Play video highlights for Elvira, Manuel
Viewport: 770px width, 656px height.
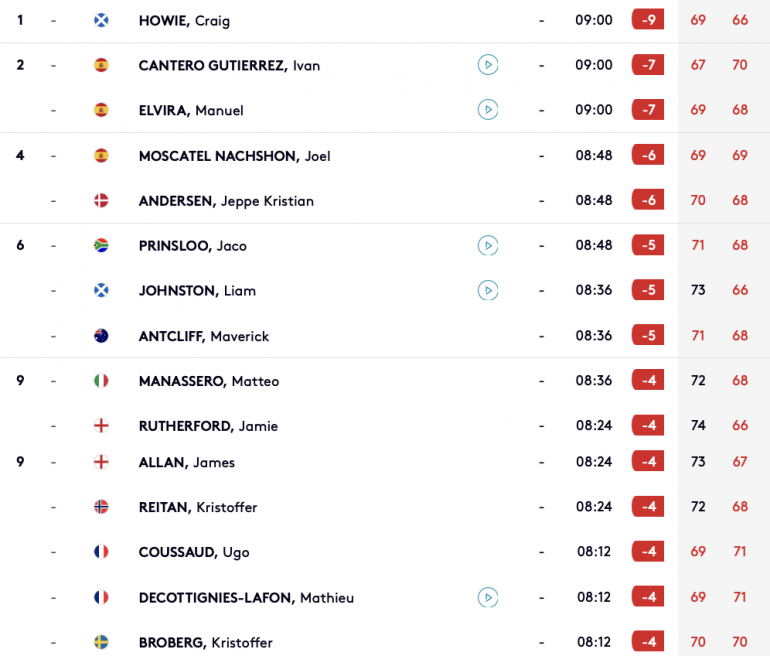pos(488,109)
